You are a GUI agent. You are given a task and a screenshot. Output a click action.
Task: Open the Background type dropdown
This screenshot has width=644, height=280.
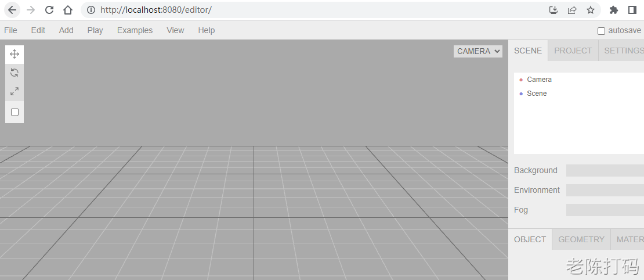[605, 170]
